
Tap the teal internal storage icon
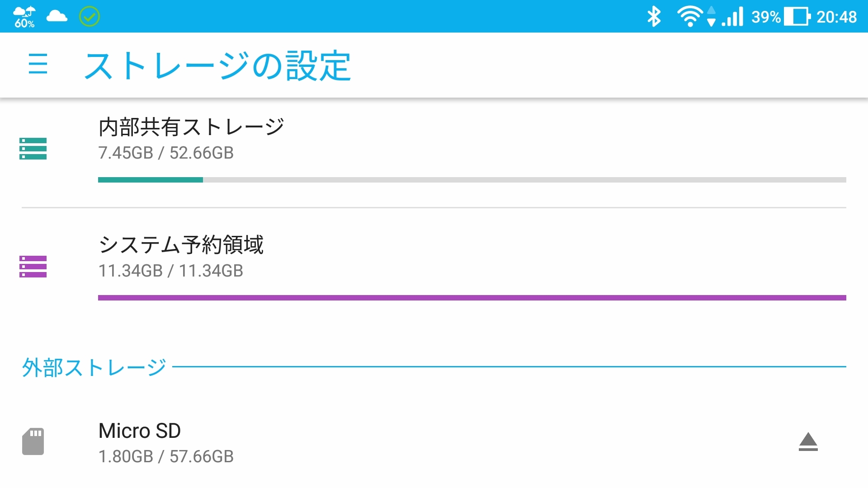[33, 149]
